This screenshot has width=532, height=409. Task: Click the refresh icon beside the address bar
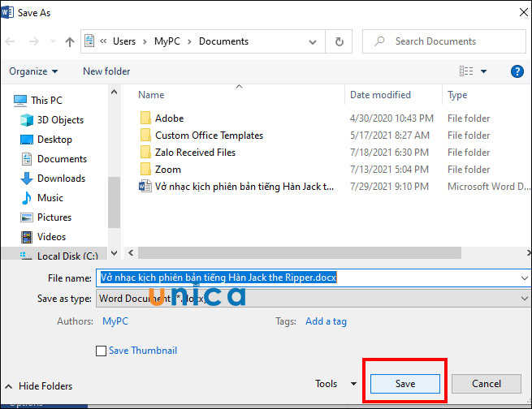[x=339, y=41]
